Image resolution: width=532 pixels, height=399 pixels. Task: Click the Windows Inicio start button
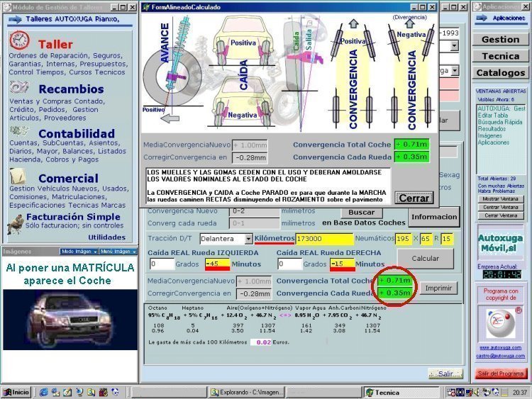pyautogui.click(x=16, y=392)
